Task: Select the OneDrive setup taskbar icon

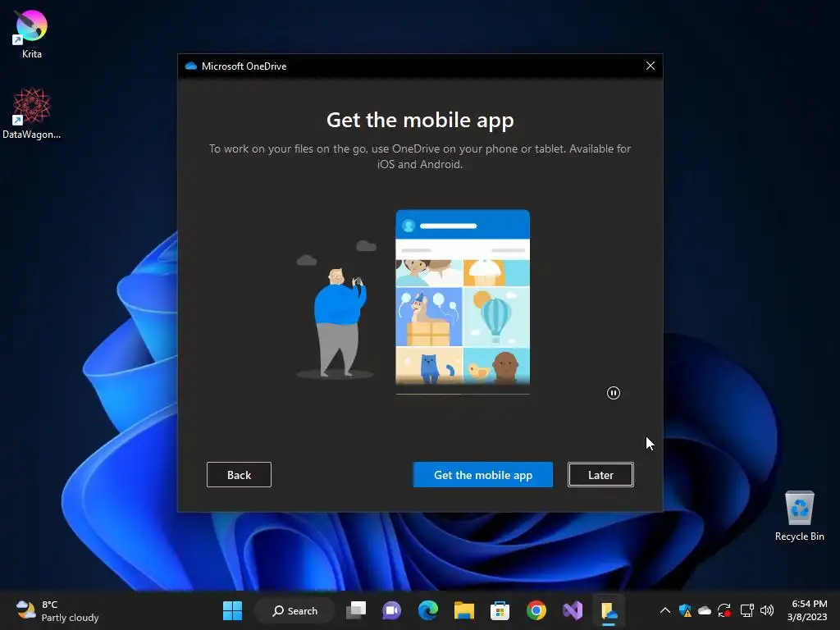Action: (x=609, y=611)
